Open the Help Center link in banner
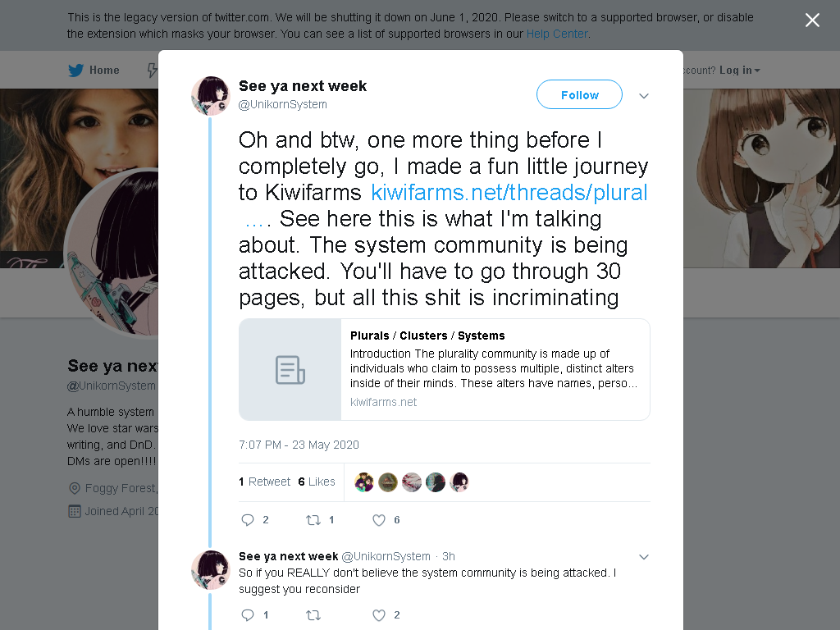 point(557,34)
